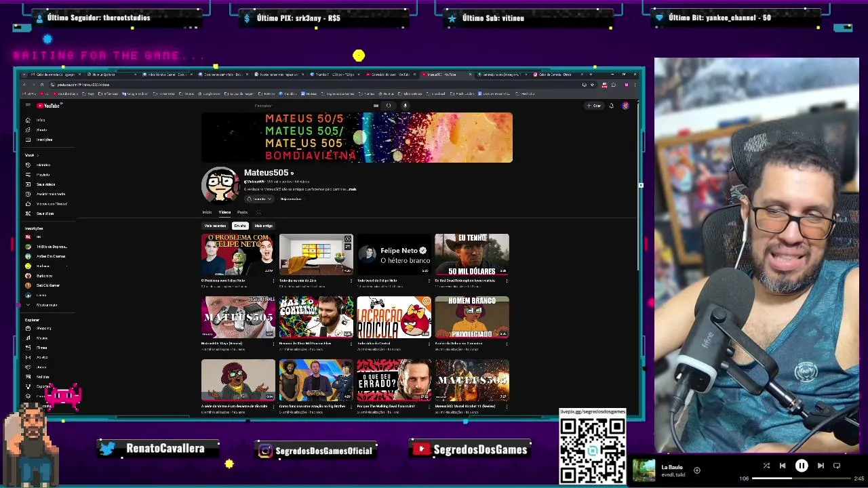This screenshot has height=488, width=868.
Task: Open Mas e o Contexto video
Action: [x=316, y=317]
